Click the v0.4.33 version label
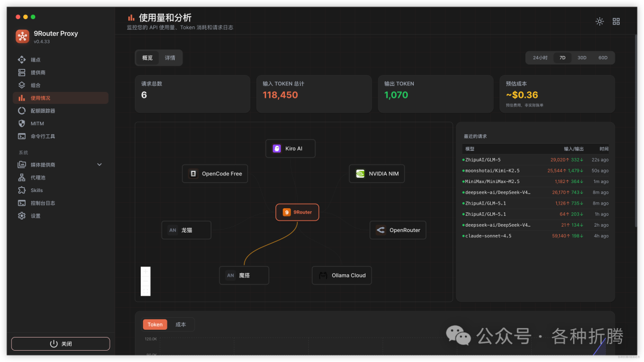The image size is (644, 362). pos(42,42)
